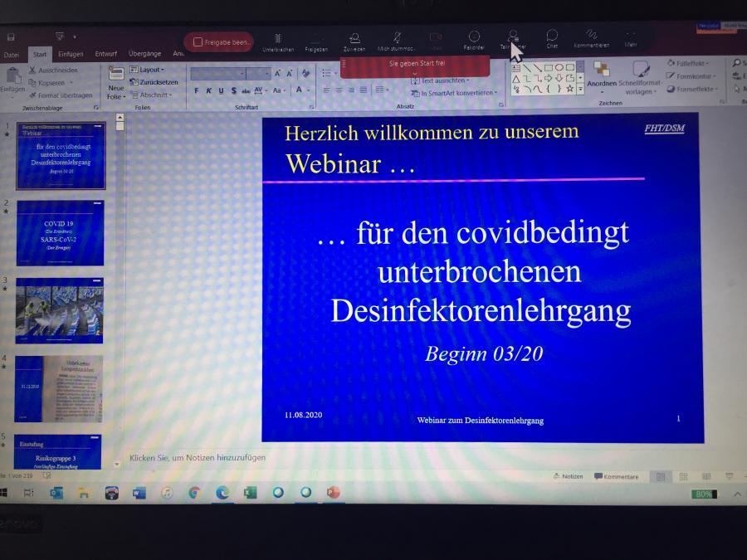
Task: Open the Fülleffekt dropdown
Action: pyautogui.click(x=687, y=63)
